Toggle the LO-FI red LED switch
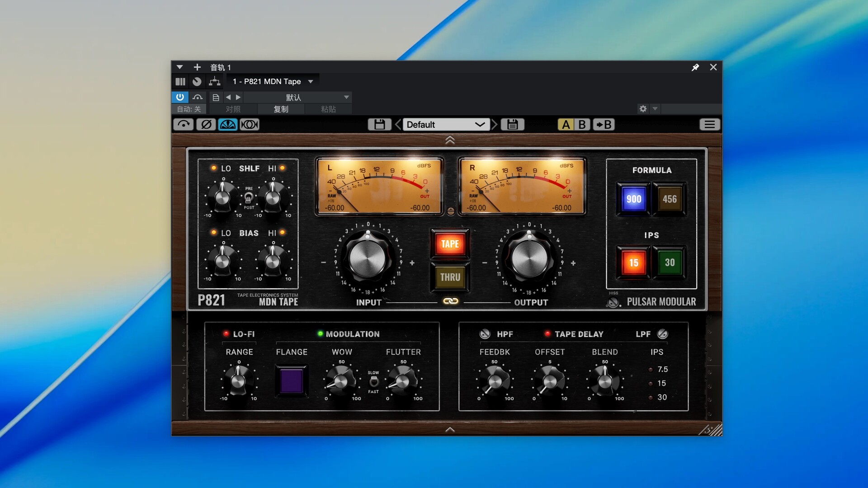This screenshot has width=868, height=488. [226, 334]
